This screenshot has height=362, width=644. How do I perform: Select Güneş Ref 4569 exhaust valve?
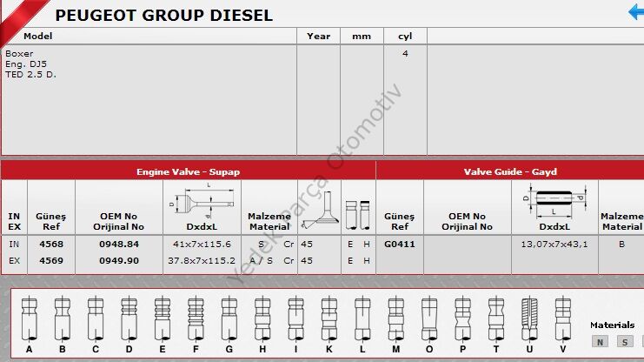point(51,260)
